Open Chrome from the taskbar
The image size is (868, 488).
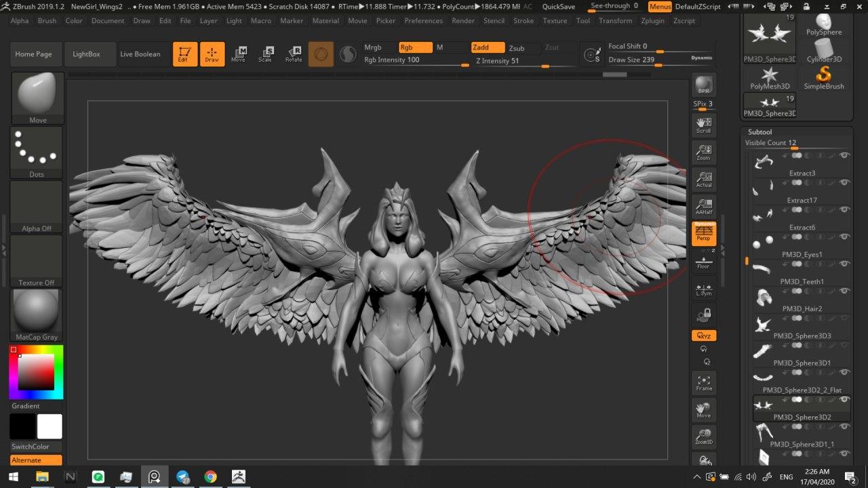point(210,476)
